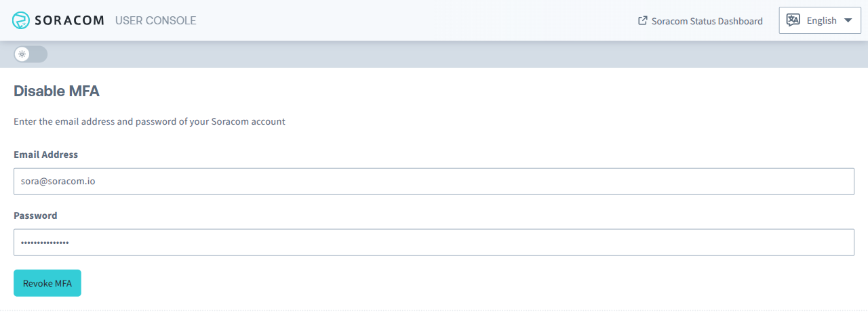Open the English language dropdown
This screenshot has height=313, width=868.
[821, 20]
